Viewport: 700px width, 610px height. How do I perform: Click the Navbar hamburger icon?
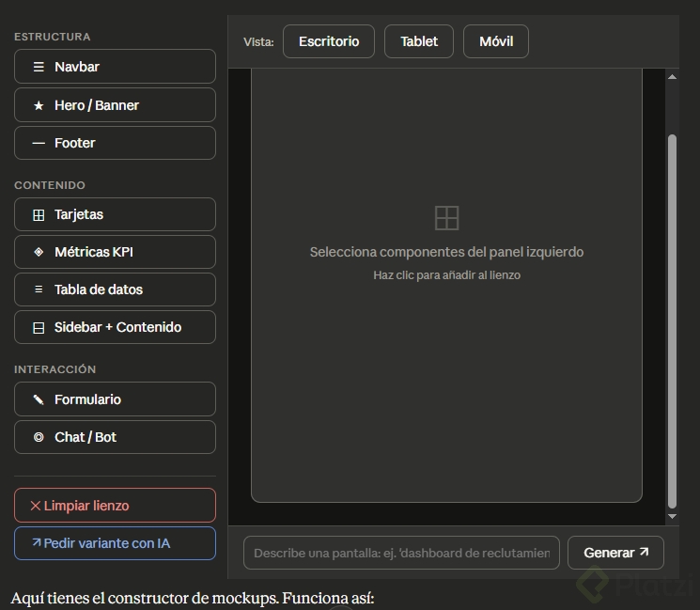tap(39, 67)
